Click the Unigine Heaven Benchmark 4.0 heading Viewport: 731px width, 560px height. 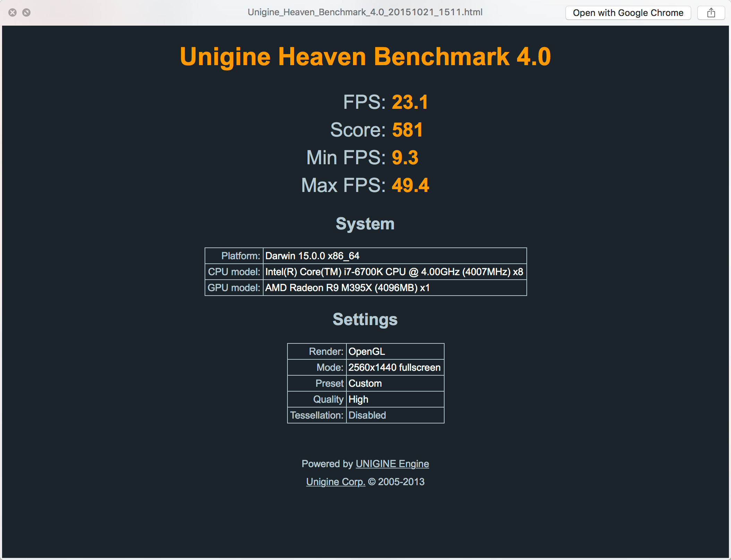[x=365, y=56]
